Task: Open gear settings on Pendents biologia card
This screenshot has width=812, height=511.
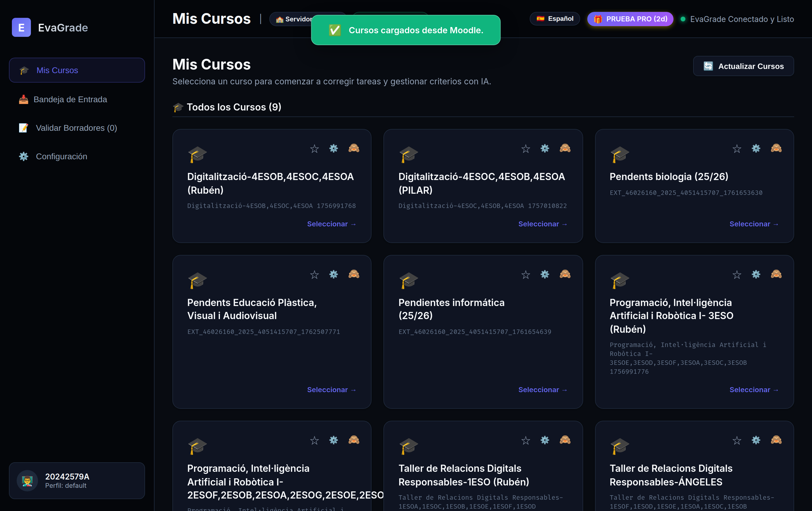Action: 756,148
